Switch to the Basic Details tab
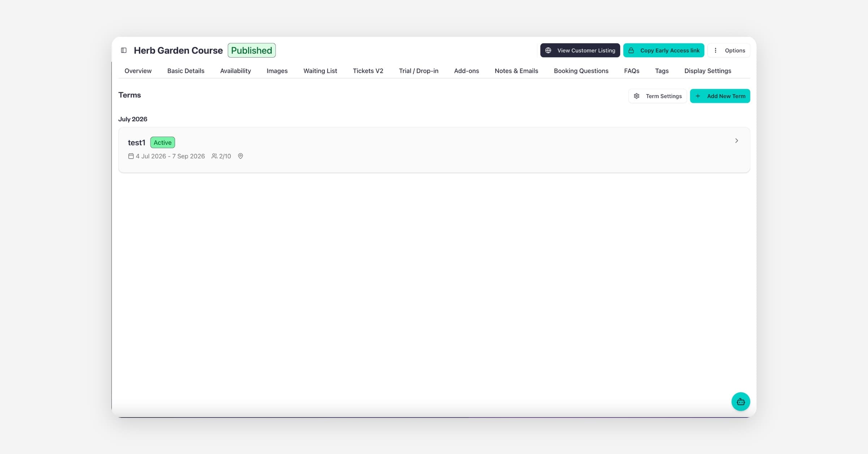Viewport: 868px width, 454px height. click(x=186, y=71)
